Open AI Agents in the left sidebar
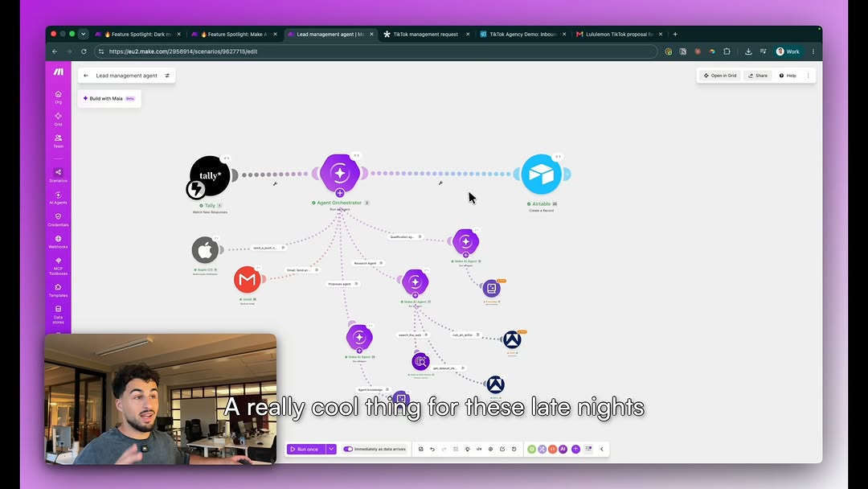Viewport: 868px width, 489px height. tap(58, 198)
